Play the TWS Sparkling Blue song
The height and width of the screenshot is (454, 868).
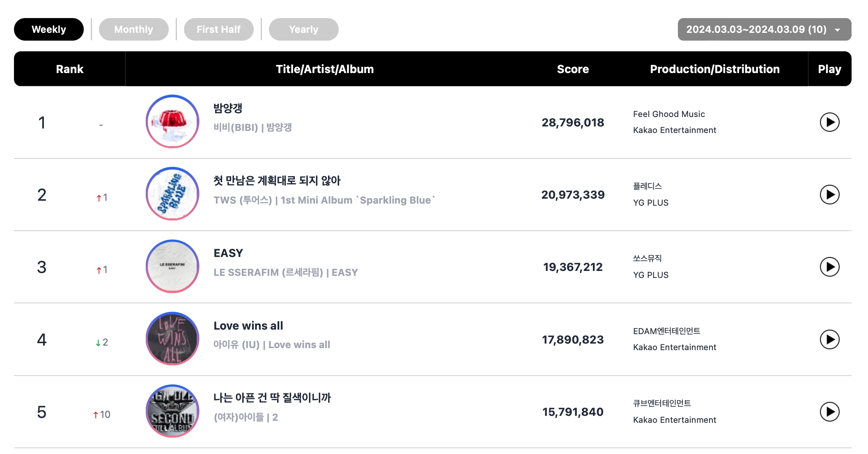pyautogui.click(x=829, y=195)
